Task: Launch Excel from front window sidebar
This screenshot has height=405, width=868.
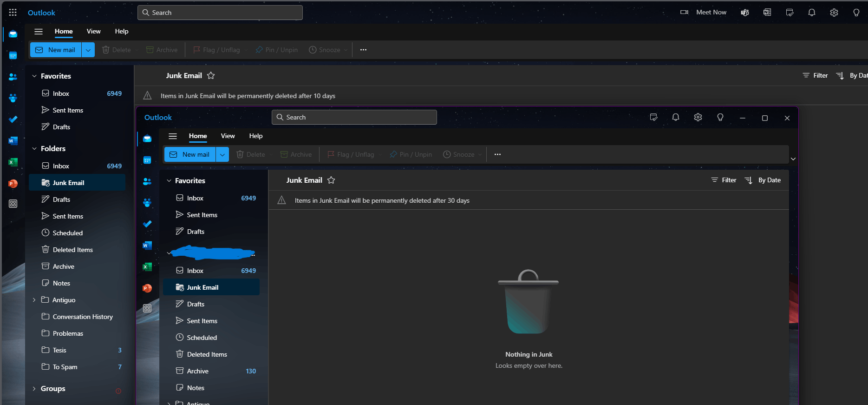Action: (147, 267)
